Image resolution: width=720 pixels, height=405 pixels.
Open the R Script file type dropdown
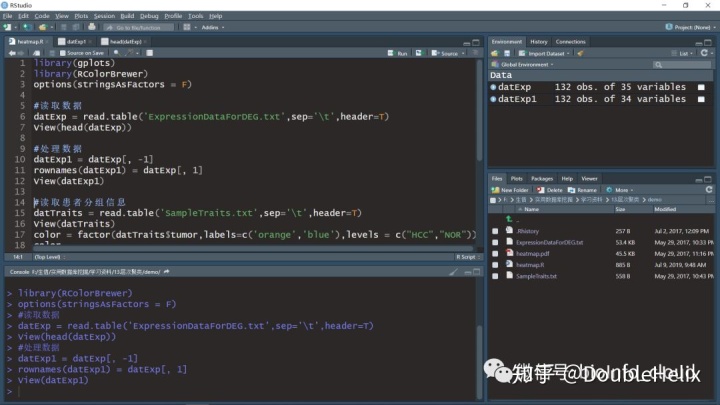click(x=468, y=257)
